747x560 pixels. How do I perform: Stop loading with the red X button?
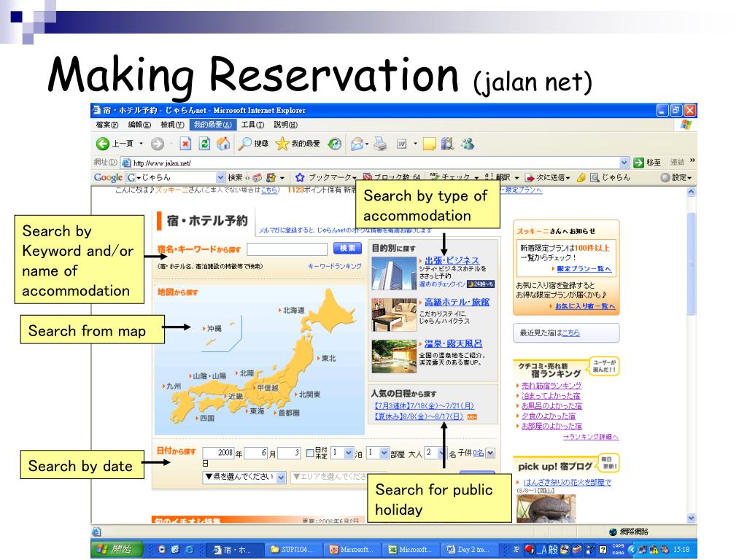185,144
